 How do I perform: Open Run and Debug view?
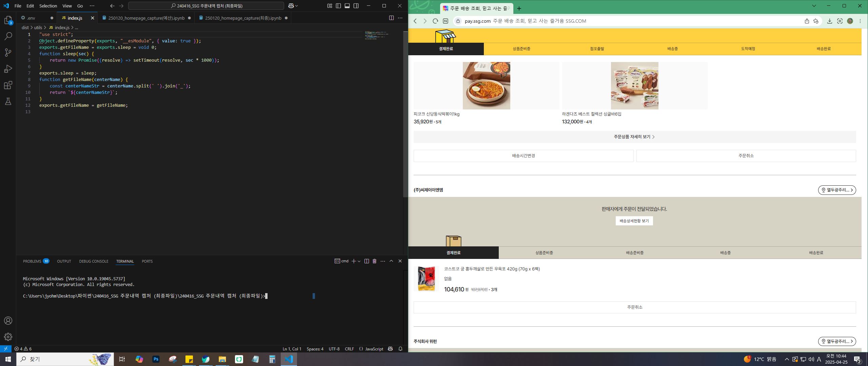(8, 69)
